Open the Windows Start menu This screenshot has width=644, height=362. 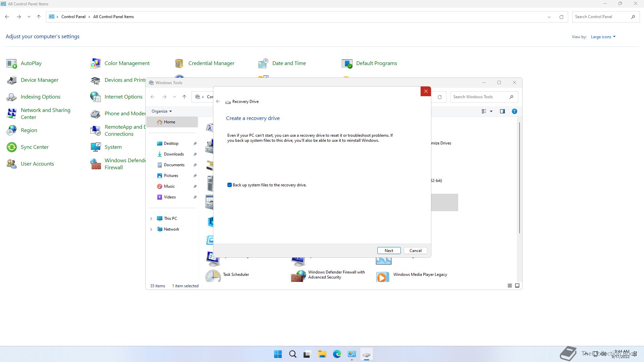tap(278, 354)
